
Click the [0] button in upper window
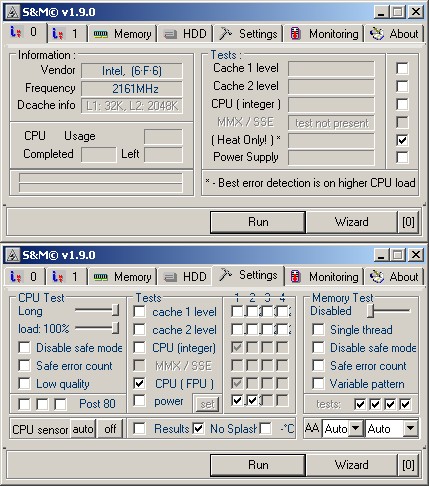tap(408, 222)
